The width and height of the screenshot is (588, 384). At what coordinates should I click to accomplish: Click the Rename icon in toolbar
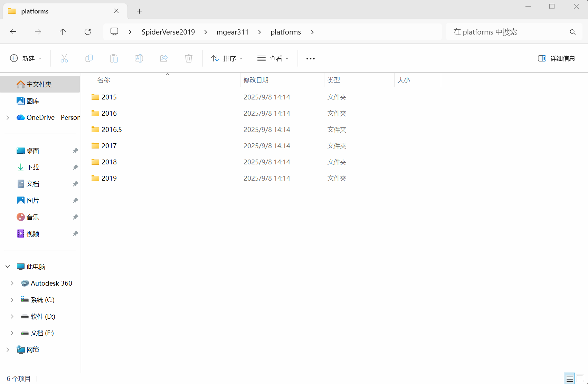pos(139,58)
